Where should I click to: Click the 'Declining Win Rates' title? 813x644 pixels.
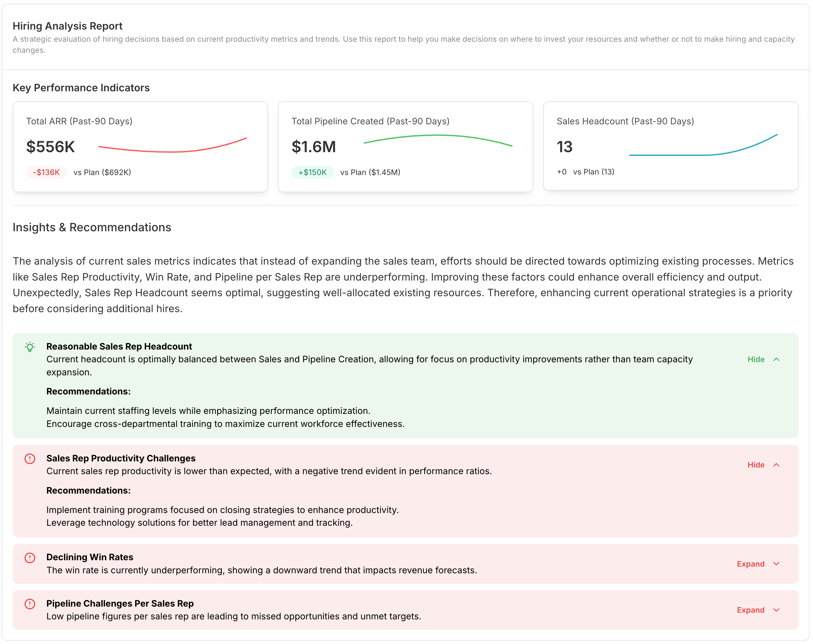[x=90, y=557]
